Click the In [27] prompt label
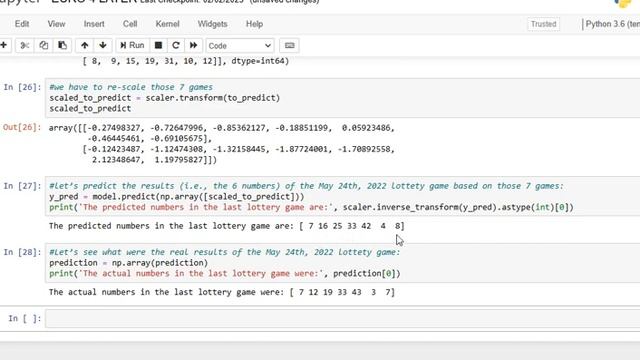The image size is (640, 360). (22, 186)
